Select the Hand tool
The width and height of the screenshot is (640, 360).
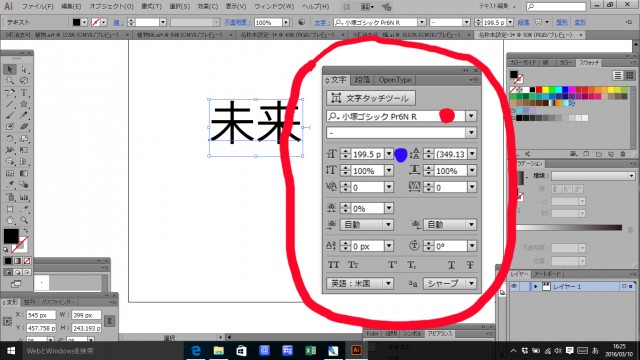10,220
